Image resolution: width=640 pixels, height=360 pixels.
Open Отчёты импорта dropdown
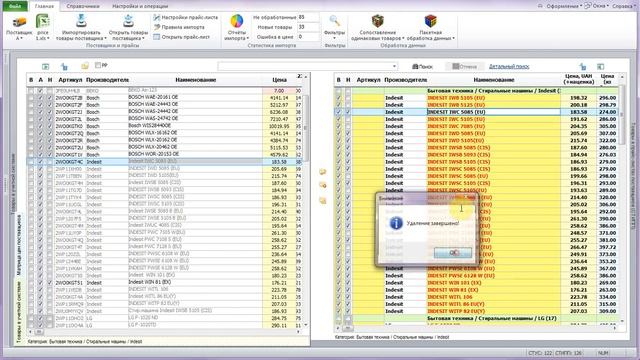pyautogui.click(x=236, y=28)
